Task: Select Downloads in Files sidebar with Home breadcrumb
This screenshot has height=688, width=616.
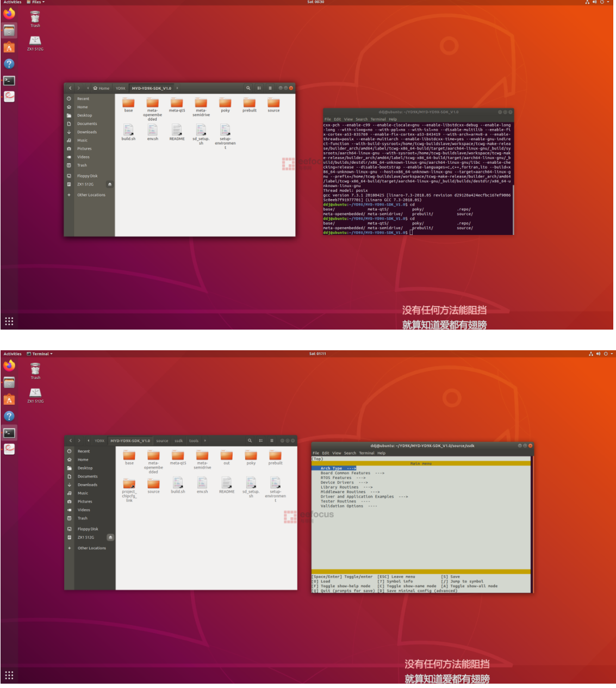Action: [89, 132]
